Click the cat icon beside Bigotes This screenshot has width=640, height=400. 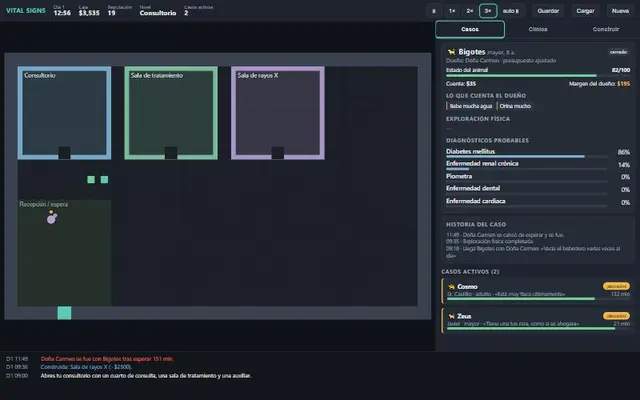[x=451, y=52]
